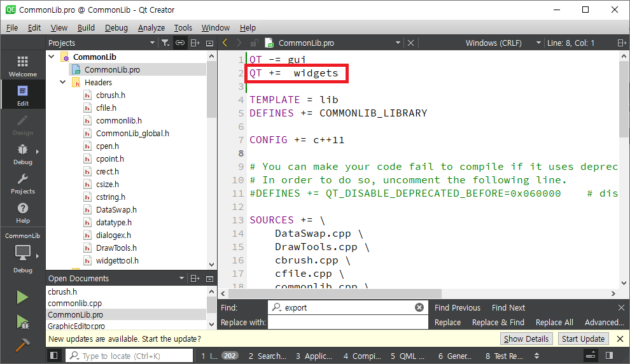Open the output panes selector arrows
The width and height of the screenshot is (630, 364).
(537, 356)
